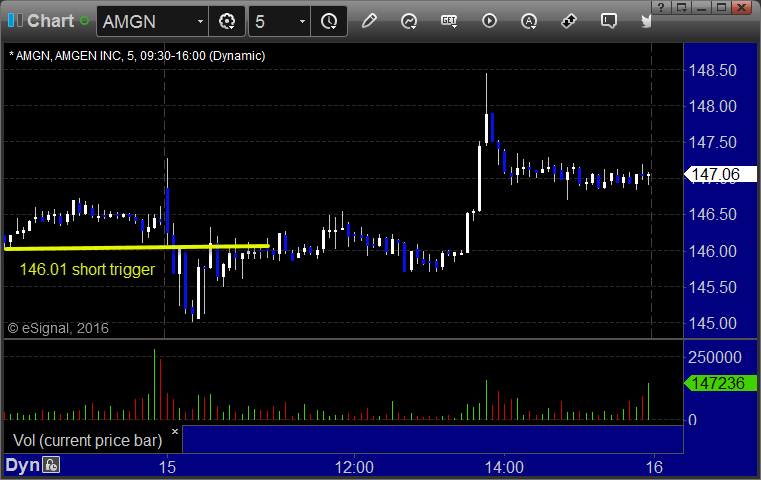Screen dimensions: 761x480
Task: Click the 14:00 time axis label
Action: [504, 467]
